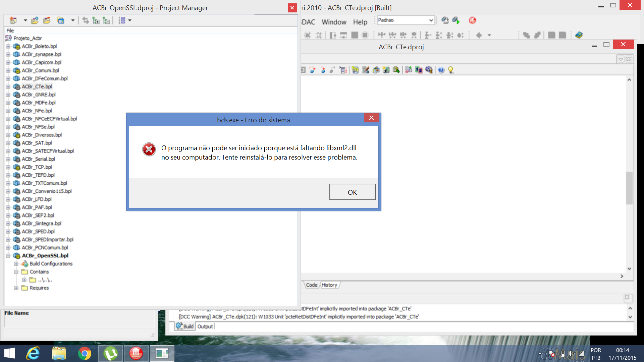Click the editor horizontal scroll right arrow
Image resolution: width=644 pixels, height=362 pixels.
point(622,276)
